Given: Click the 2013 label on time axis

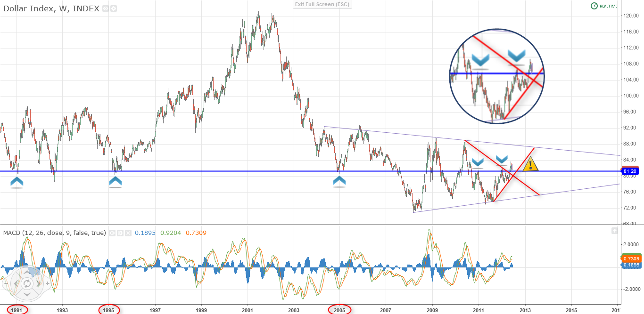Looking at the screenshot, I should [x=525, y=310].
